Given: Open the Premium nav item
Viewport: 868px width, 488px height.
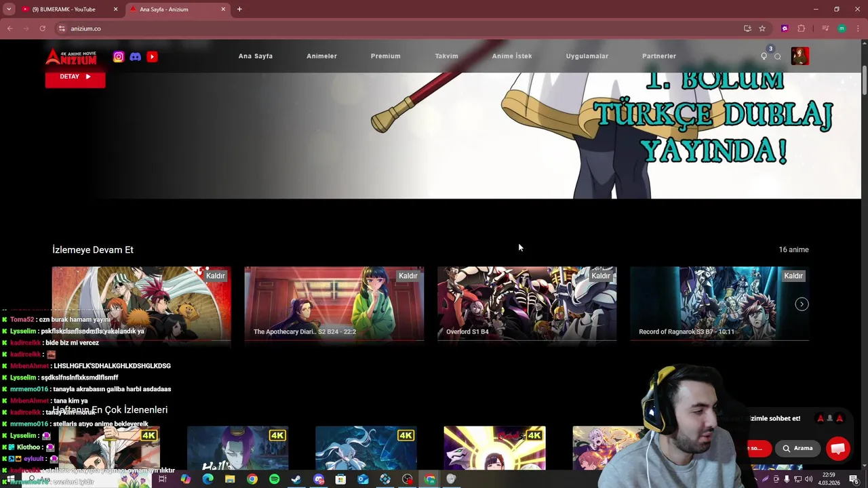Looking at the screenshot, I should 385,56.
